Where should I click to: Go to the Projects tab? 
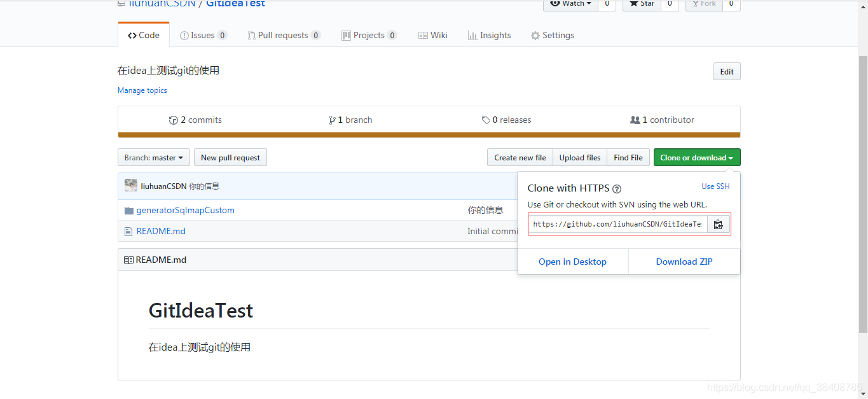[x=369, y=35]
